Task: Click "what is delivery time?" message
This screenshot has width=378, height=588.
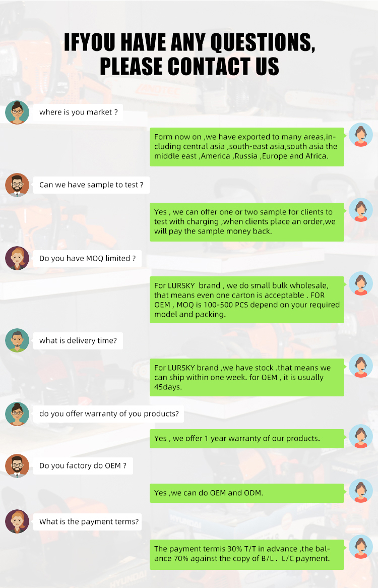Action: click(78, 340)
